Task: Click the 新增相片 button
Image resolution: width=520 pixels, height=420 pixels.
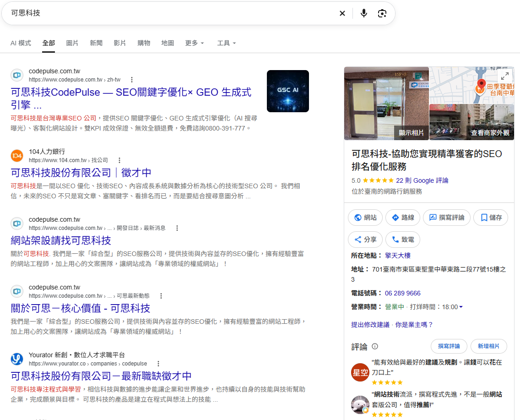Action: pos(489,346)
